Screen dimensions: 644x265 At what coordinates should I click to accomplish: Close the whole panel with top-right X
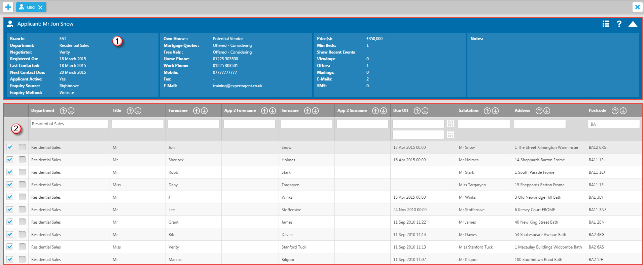(x=637, y=7)
